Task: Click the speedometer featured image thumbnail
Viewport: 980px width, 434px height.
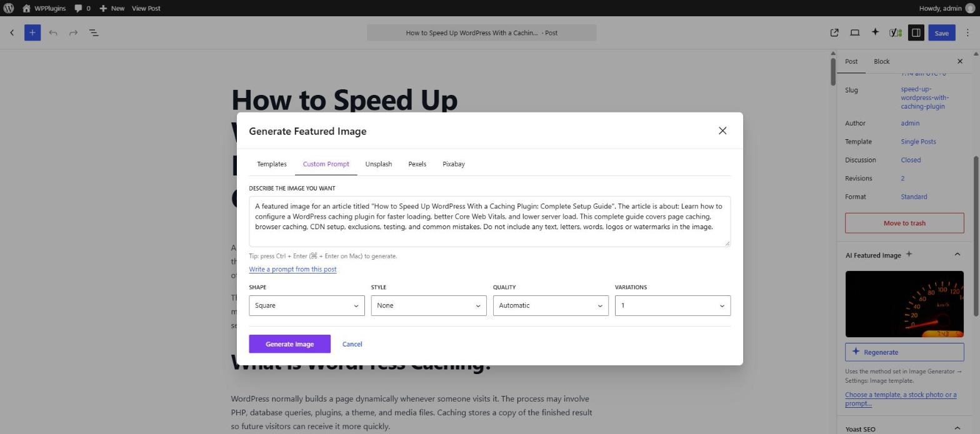Action: pyautogui.click(x=904, y=304)
